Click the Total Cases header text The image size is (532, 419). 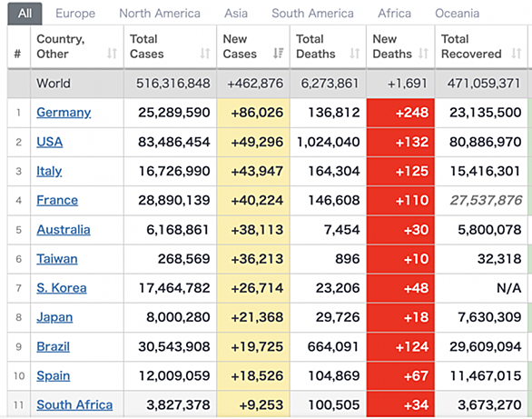click(147, 46)
